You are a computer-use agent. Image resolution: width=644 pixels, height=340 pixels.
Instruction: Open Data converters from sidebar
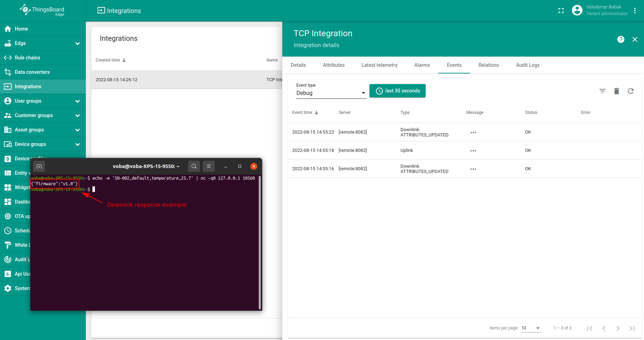click(x=43, y=72)
